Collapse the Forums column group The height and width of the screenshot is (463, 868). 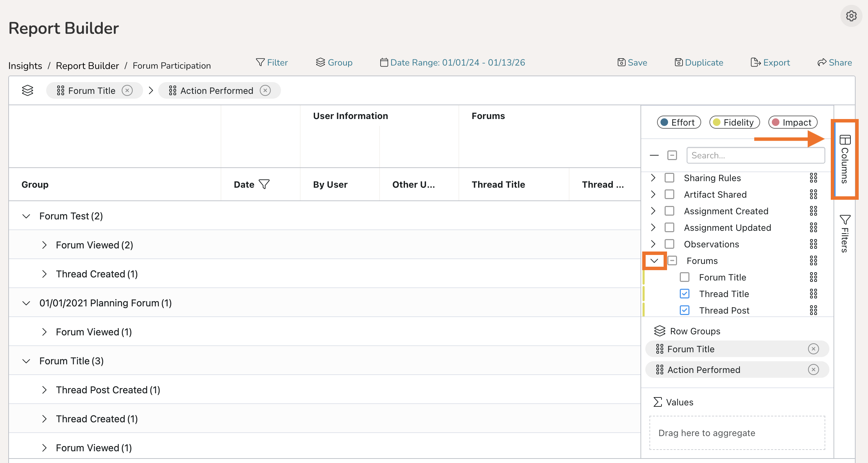[x=654, y=260]
